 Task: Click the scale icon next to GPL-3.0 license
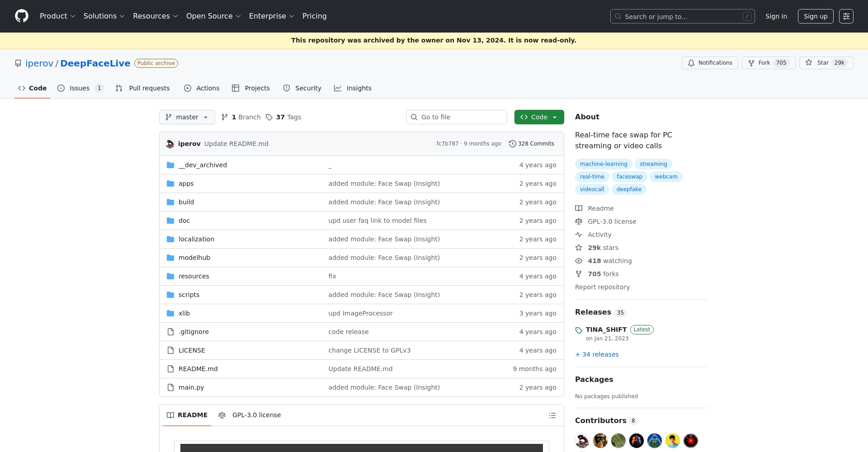pos(579,221)
